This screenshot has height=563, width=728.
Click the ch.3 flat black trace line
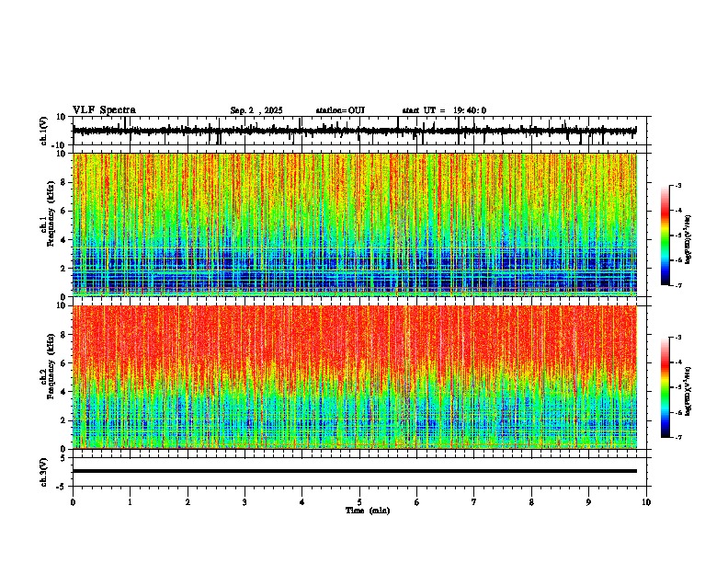pos(355,471)
